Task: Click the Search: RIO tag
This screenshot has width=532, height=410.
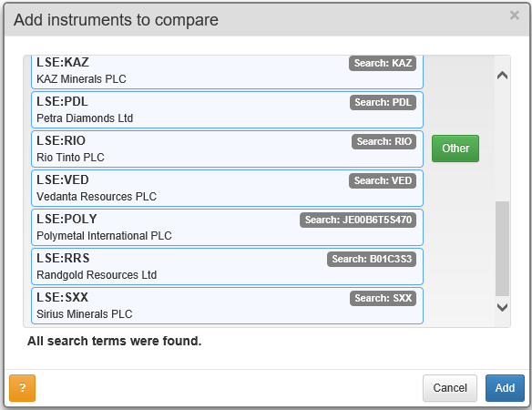Action: pos(384,141)
